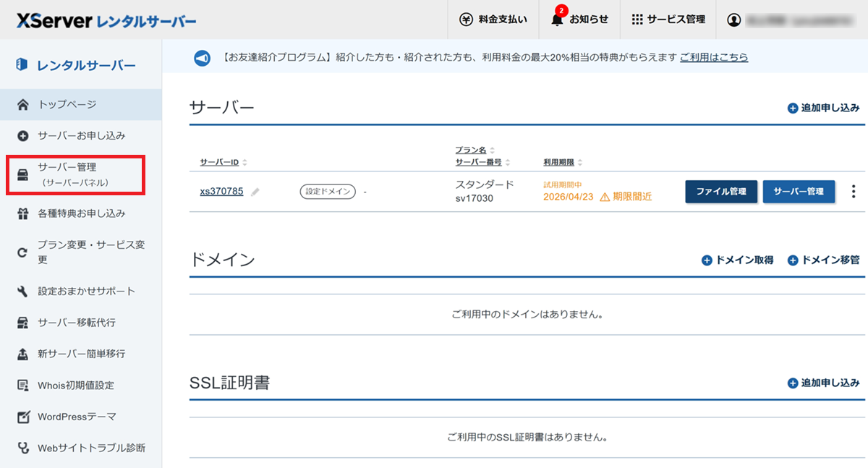
Task: Click the server icon beside サーバー管理 in the sidebar
Action: pos(23,174)
